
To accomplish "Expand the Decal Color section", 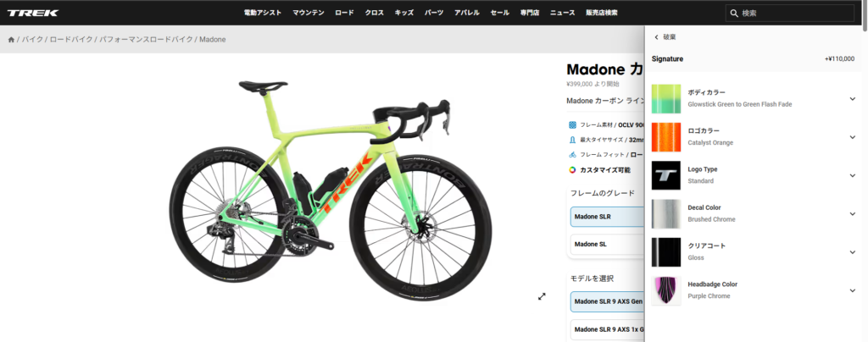I will [852, 214].
